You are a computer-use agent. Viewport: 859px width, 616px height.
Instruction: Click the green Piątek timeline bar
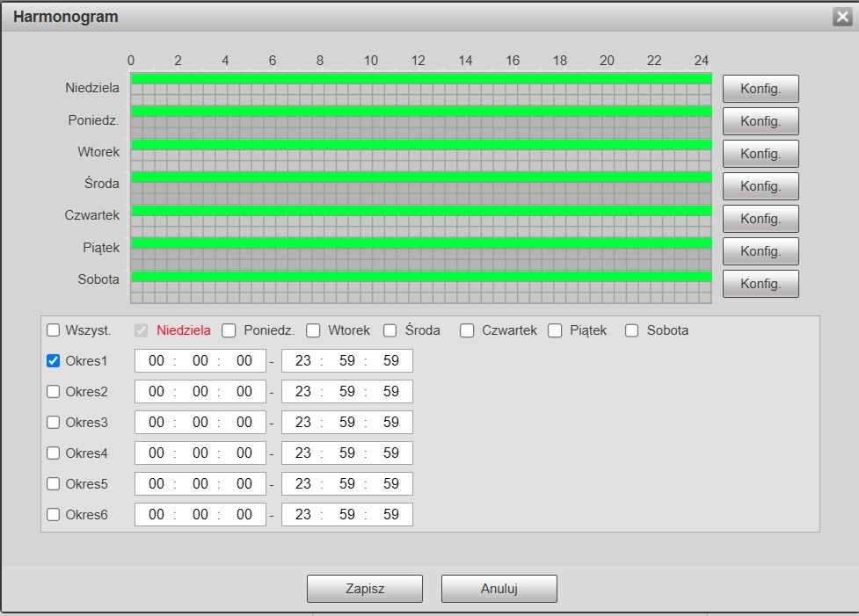(x=421, y=243)
